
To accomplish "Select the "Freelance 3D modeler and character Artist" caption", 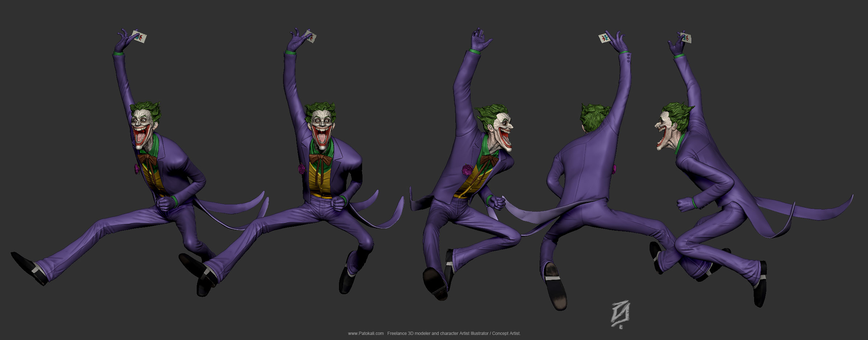I will coord(428,333).
